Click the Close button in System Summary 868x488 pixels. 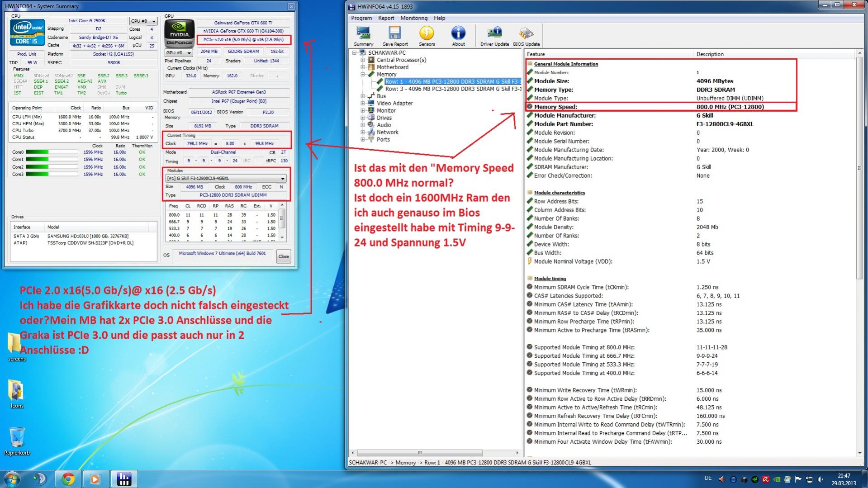[284, 256]
